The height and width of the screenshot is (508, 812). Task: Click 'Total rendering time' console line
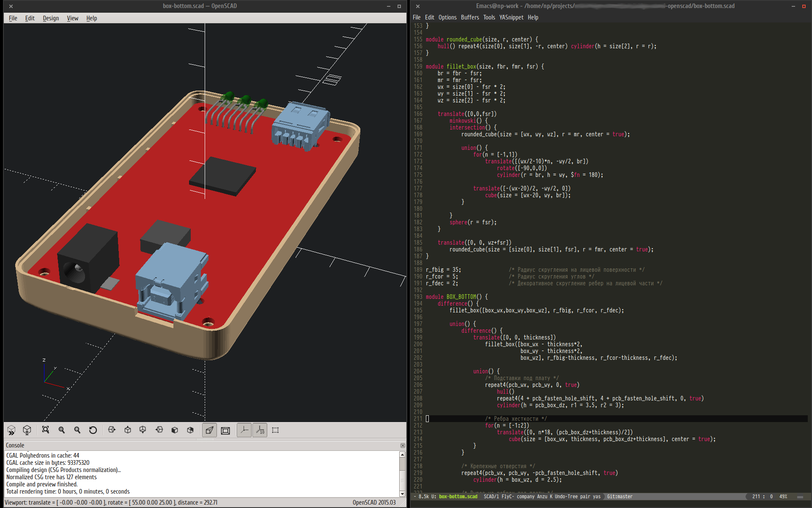tap(68, 491)
